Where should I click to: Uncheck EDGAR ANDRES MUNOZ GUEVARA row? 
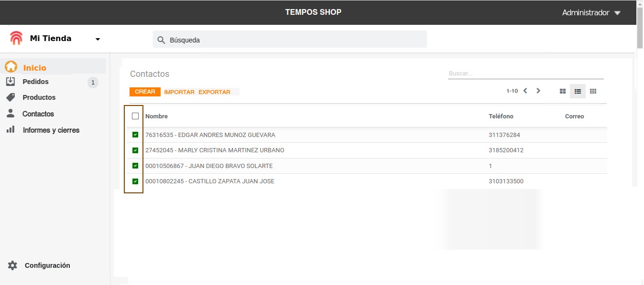click(135, 135)
